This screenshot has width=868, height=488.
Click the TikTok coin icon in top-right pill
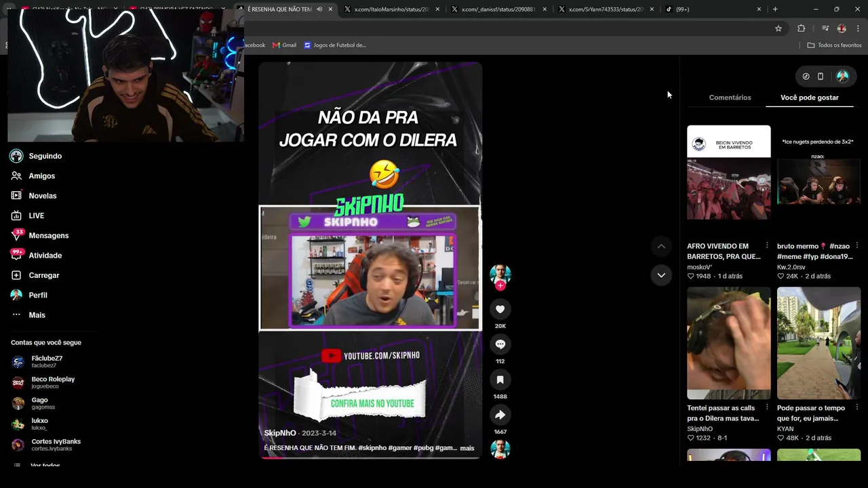(x=806, y=77)
